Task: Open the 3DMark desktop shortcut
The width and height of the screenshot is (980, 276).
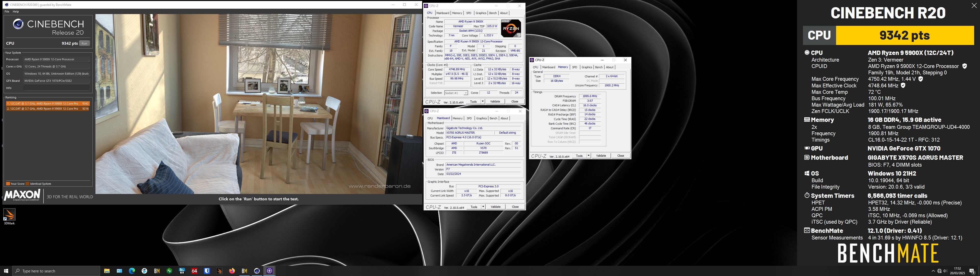Action: [x=9, y=216]
